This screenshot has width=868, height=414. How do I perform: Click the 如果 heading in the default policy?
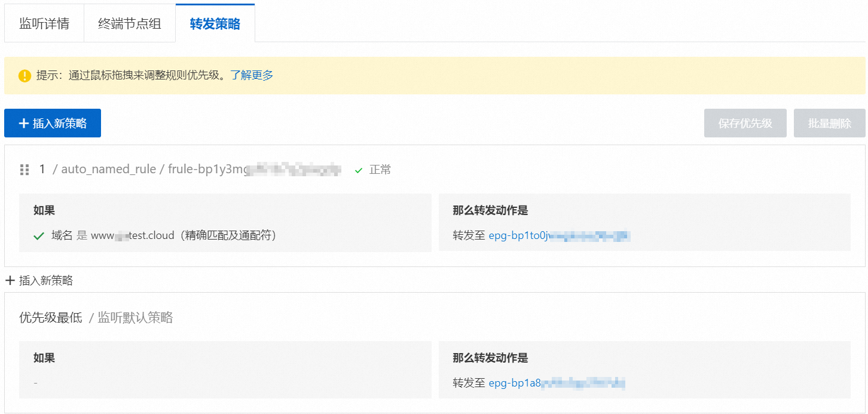coord(44,358)
